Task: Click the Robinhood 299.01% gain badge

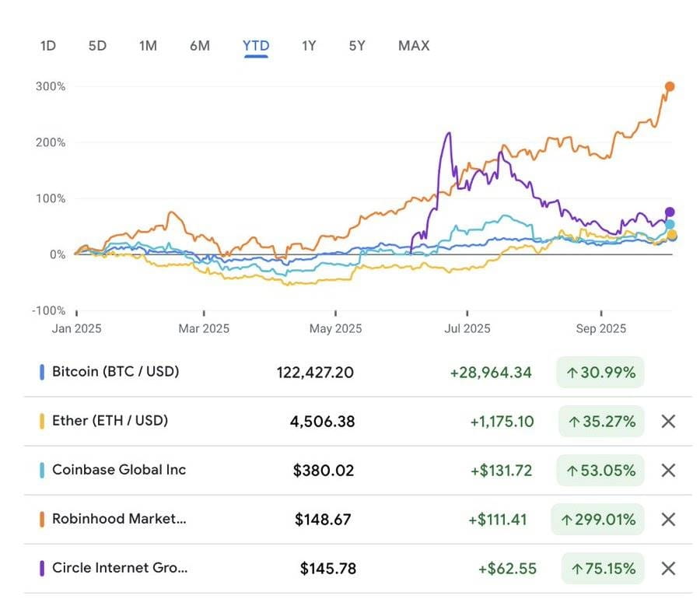Action: (x=597, y=520)
